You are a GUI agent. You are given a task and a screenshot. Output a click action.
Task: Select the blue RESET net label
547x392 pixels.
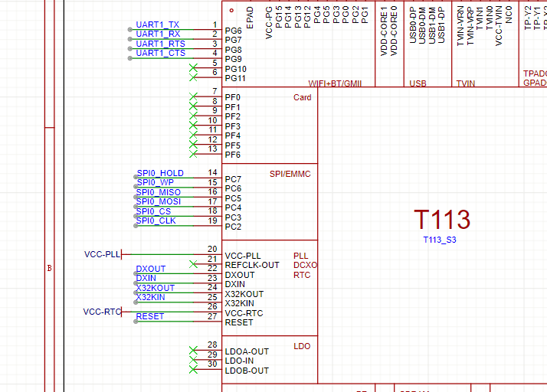point(150,316)
